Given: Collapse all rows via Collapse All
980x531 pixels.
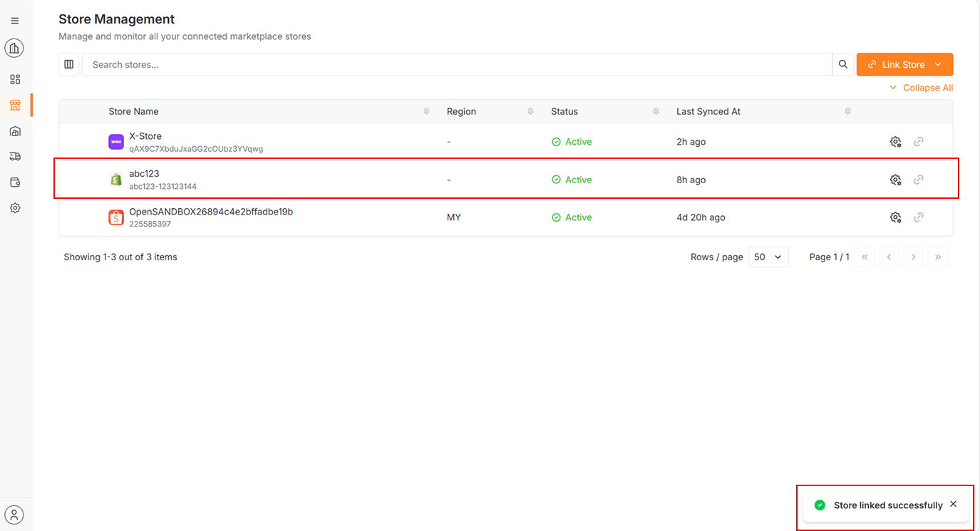Looking at the screenshot, I should [922, 87].
